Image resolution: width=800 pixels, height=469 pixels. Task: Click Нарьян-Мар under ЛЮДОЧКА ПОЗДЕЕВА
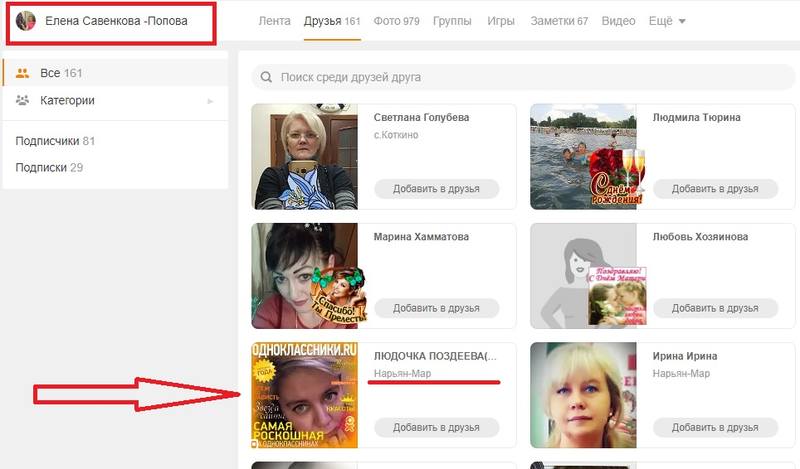coord(403,374)
